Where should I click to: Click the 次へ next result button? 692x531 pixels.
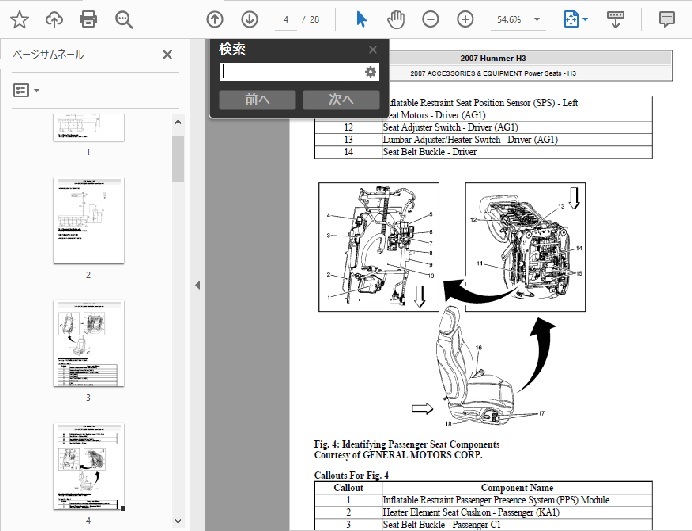tap(341, 99)
